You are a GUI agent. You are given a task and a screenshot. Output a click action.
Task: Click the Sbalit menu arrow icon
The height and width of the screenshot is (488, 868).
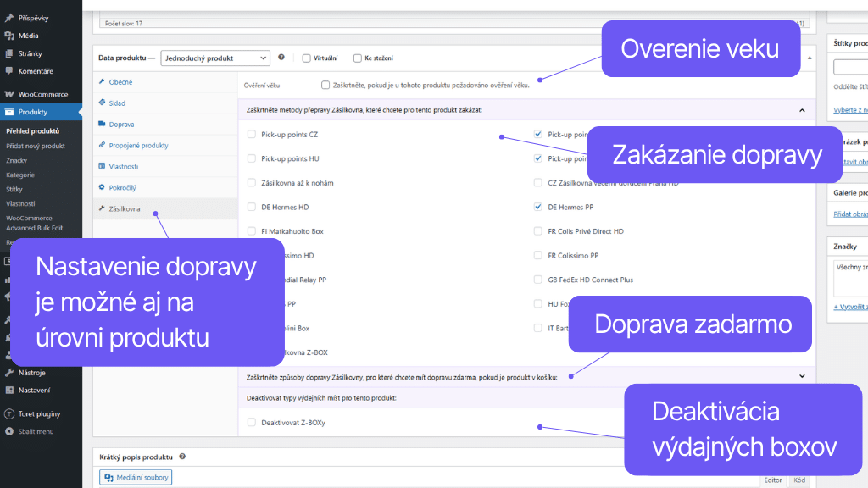[x=8, y=431]
